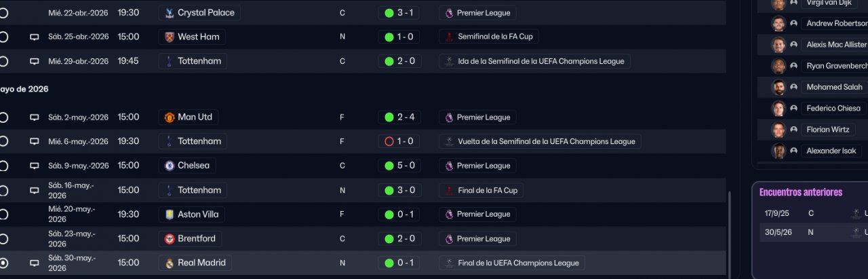
Task: Click the red loss indicator on the Tottenham result
Action: tap(389, 142)
